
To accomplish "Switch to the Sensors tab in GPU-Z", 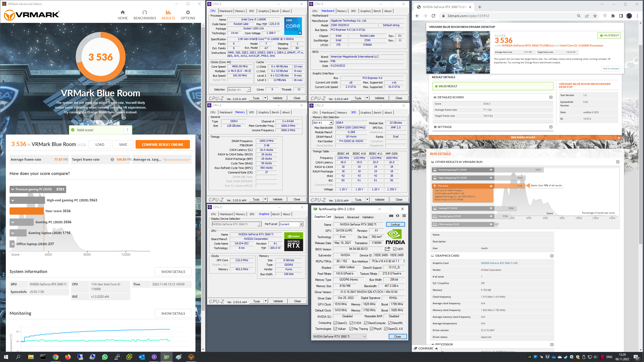I will tap(339, 217).
